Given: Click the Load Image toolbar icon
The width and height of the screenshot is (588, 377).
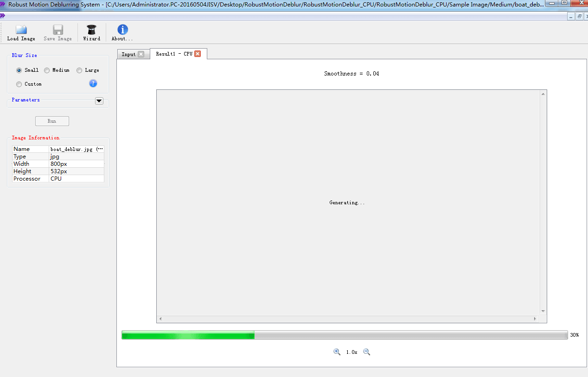Looking at the screenshot, I should click(21, 30).
